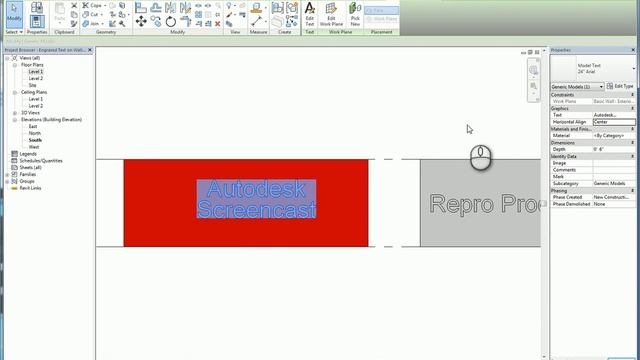Viewport: 640px width, 360px height.
Task: Select Revit Links in Project Browser
Action: tap(30, 188)
